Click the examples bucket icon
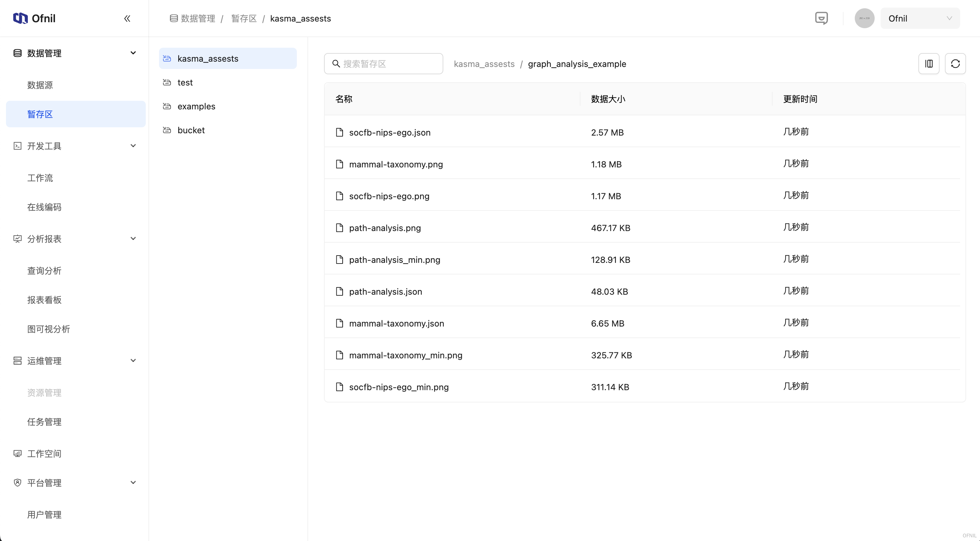The height and width of the screenshot is (541, 980). coord(167,106)
